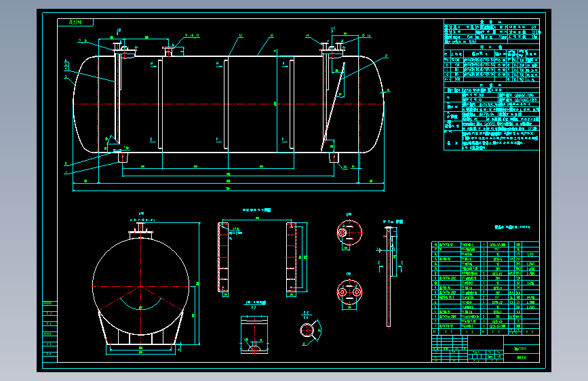Select the middle internal stiffening ring

226,104
